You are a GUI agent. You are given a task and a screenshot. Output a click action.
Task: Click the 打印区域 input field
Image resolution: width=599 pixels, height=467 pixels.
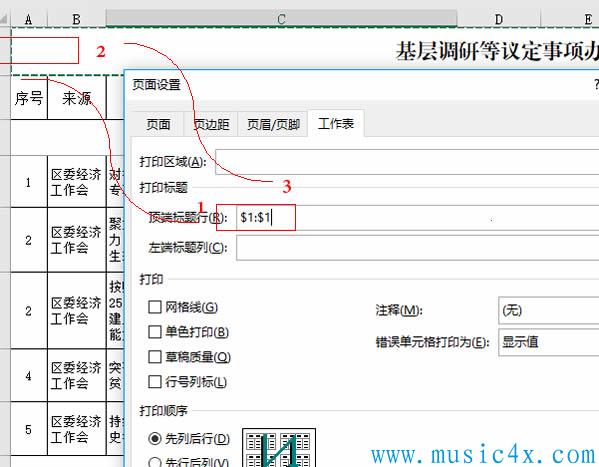click(407, 162)
